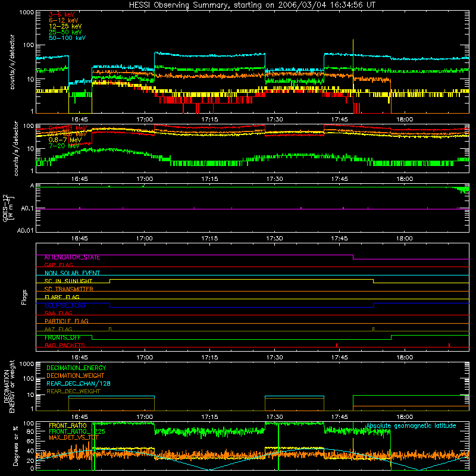This screenshot has width=476, height=476.
Task: Click the FLARE_FLAG label
Action: 62,297
